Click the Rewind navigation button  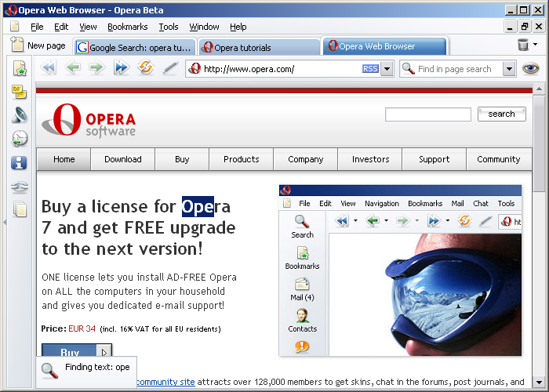pyautogui.click(x=49, y=68)
